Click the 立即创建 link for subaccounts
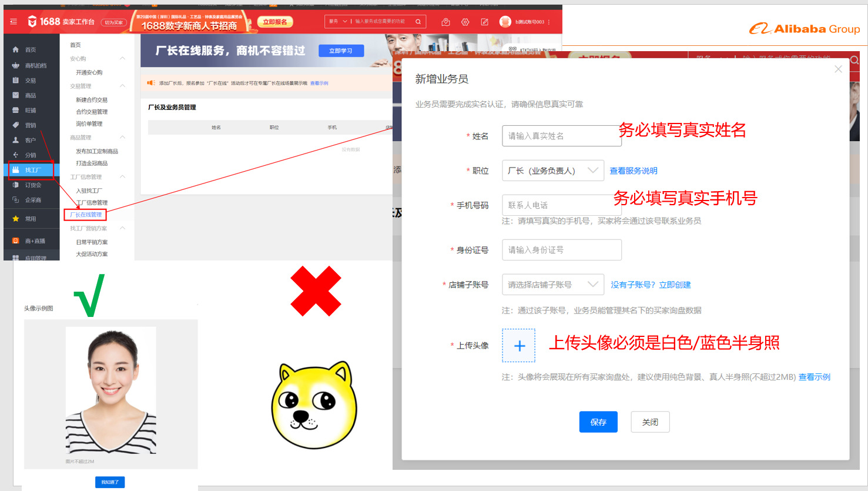Image resolution: width=868 pixels, height=491 pixels. click(676, 284)
